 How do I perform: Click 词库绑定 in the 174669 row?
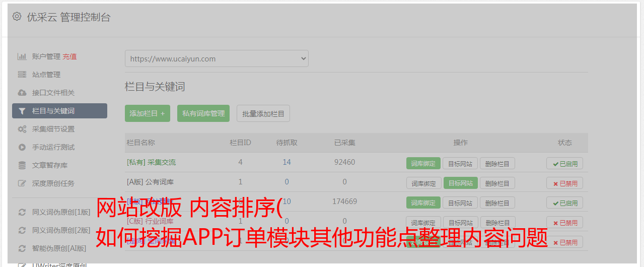[x=423, y=203]
